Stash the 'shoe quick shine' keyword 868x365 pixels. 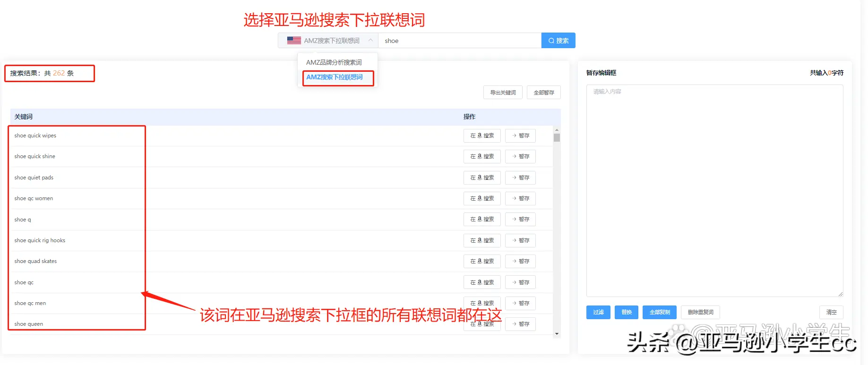click(x=520, y=156)
